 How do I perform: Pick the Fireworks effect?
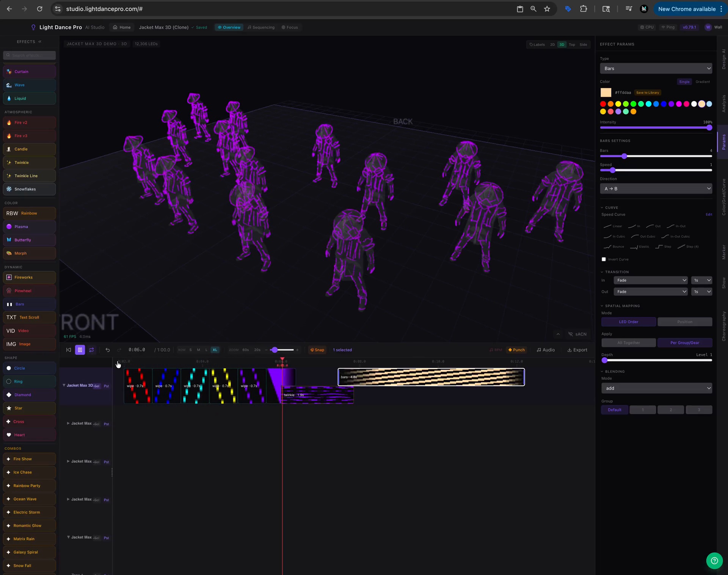pos(30,277)
